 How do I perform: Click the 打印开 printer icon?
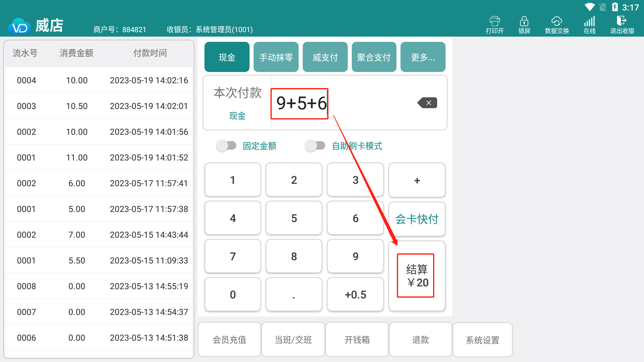[495, 21]
